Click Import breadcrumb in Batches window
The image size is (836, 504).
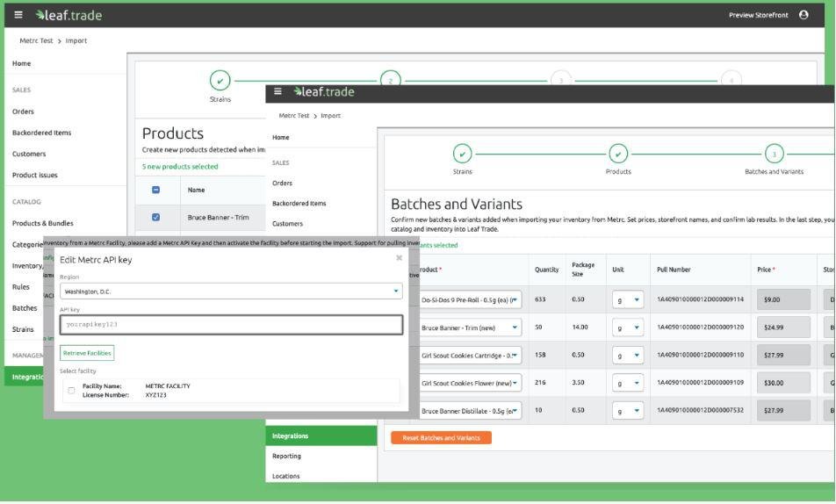pyautogui.click(x=330, y=115)
